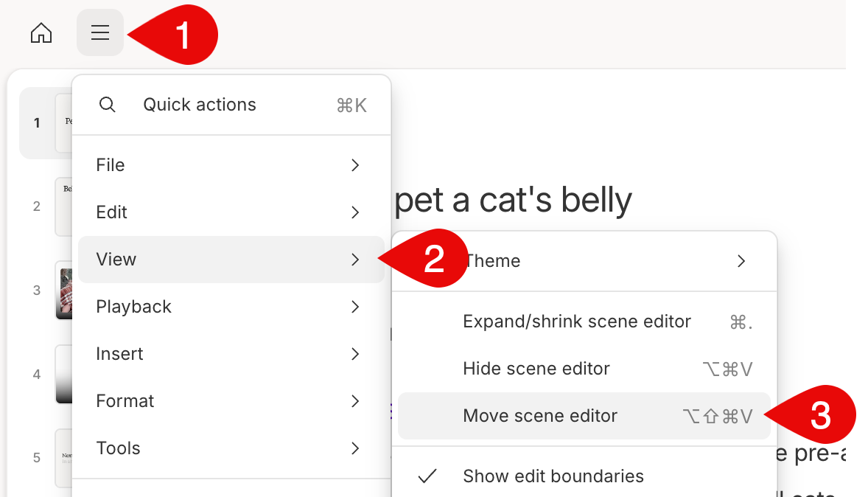Toggle Show edit boundaries checkmark

(x=427, y=476)
